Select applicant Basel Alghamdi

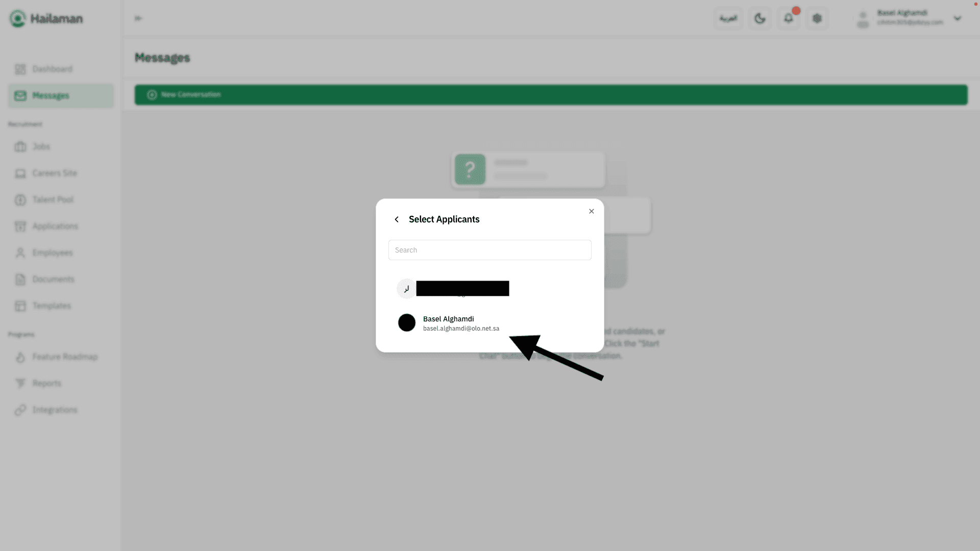coord(449,323)
